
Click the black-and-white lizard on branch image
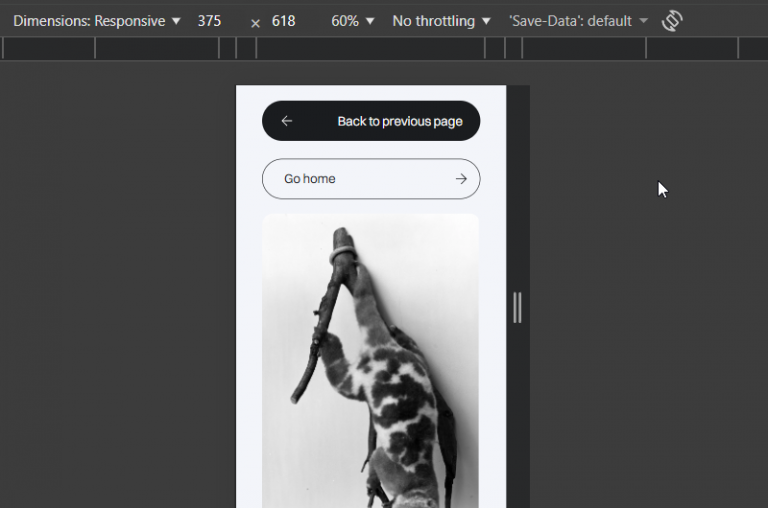point(370,361)
